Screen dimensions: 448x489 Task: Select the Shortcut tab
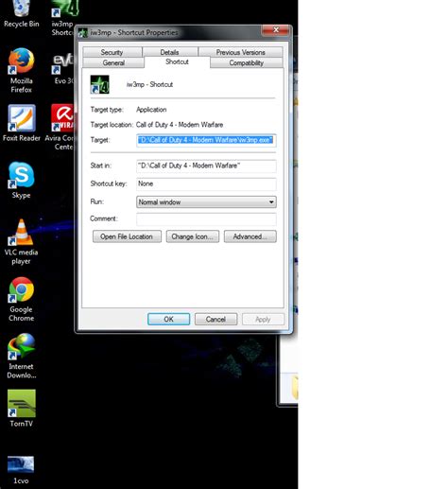coord(177,61)
